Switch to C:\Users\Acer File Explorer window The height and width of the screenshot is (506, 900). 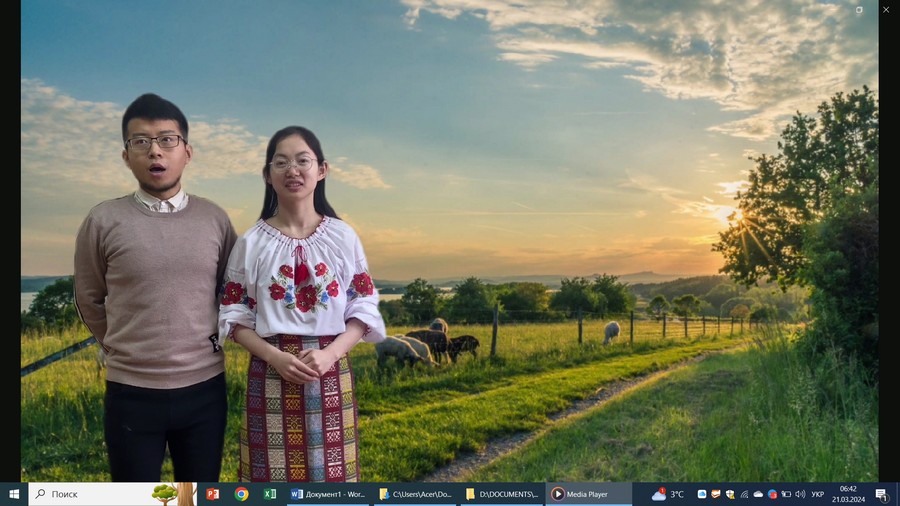pos(416,494)
